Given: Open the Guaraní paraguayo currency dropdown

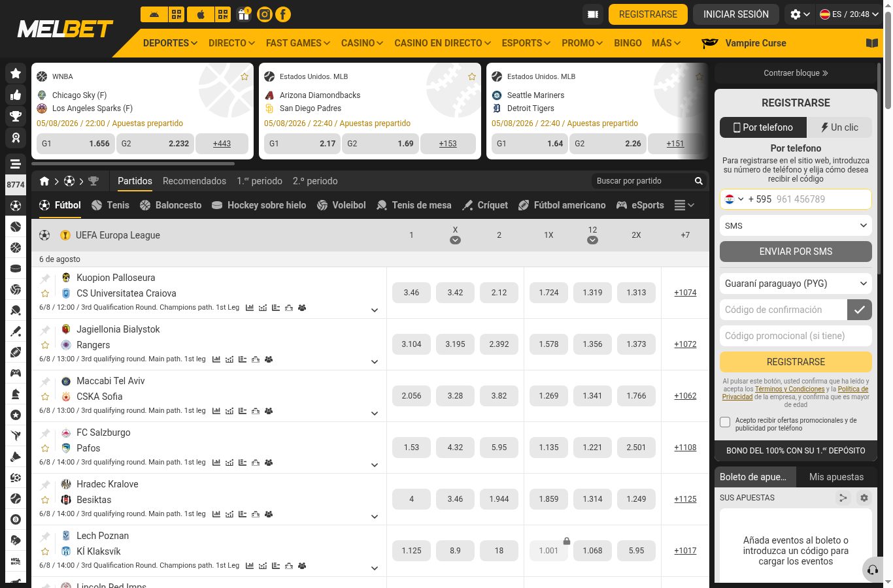Looking at the screenshot, I should 796,284.
